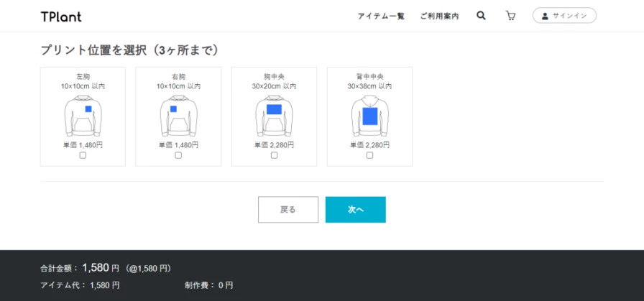
Task: Check the 背中中央 print position box
Action: click(369, 155)
